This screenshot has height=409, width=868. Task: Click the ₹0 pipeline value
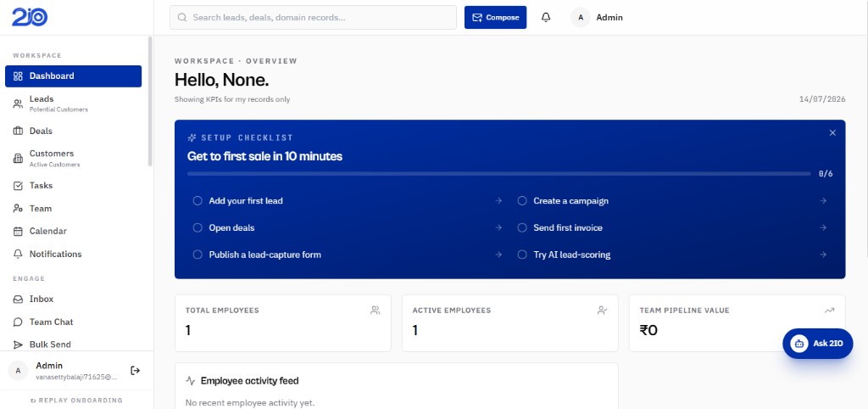point(648,330)
